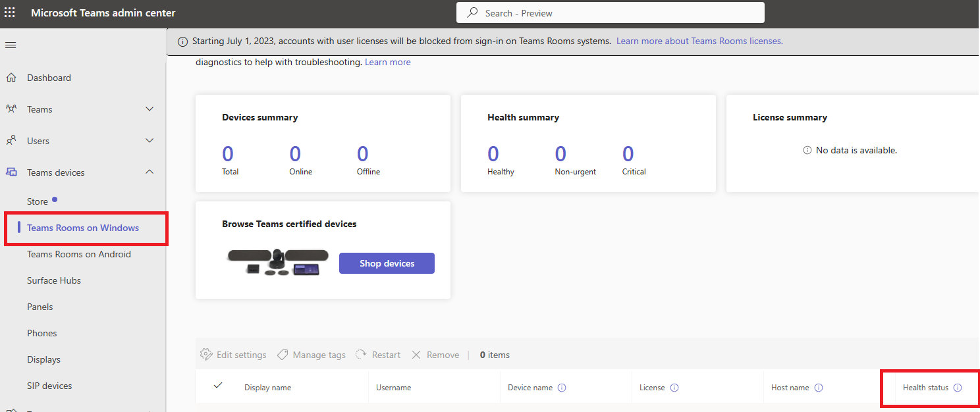Click Remove text in toolbar
This screenshot has height=412, width=980.
click(443, 355)
